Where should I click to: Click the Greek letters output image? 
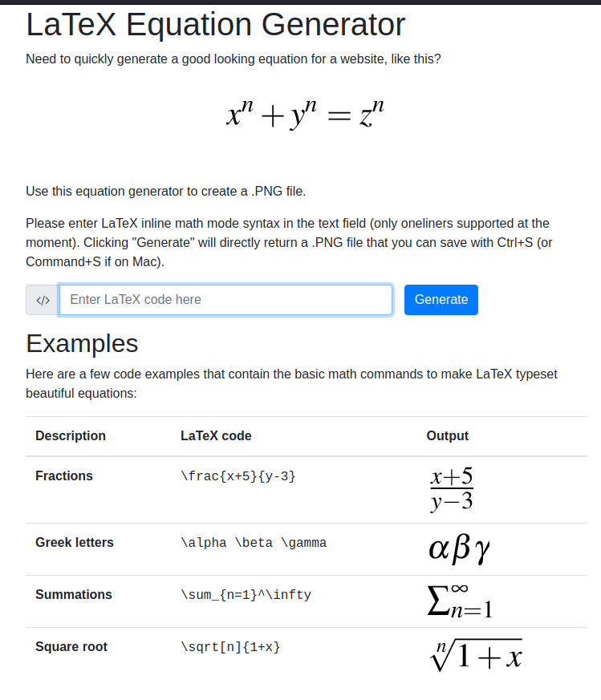coord(459,548)
